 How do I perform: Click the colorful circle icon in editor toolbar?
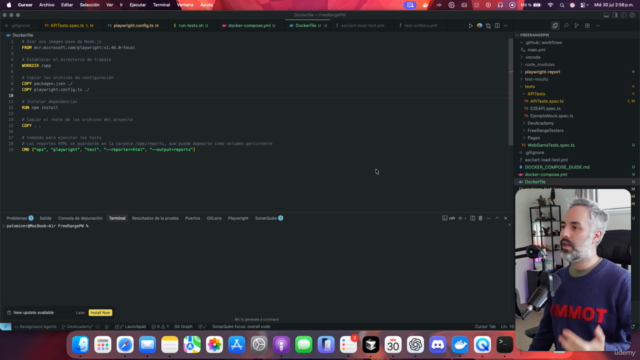479,26
